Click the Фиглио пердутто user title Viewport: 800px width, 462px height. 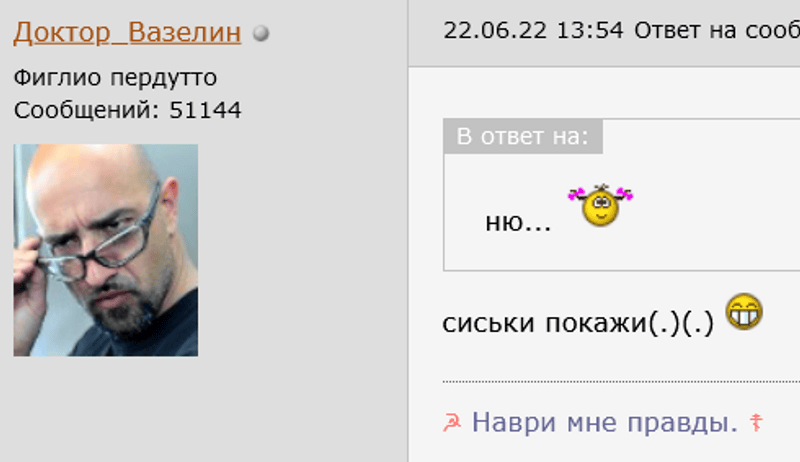[115, 78]
